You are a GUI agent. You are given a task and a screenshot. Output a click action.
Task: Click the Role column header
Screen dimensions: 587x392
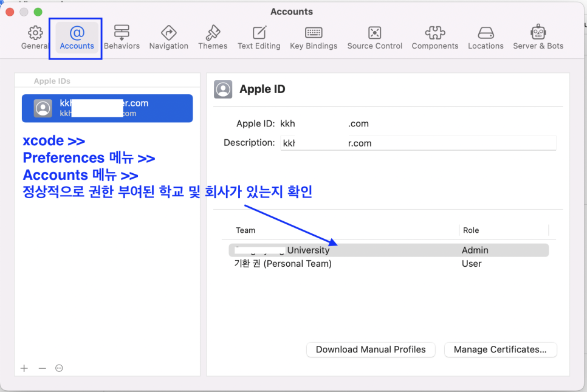(471, 230)
